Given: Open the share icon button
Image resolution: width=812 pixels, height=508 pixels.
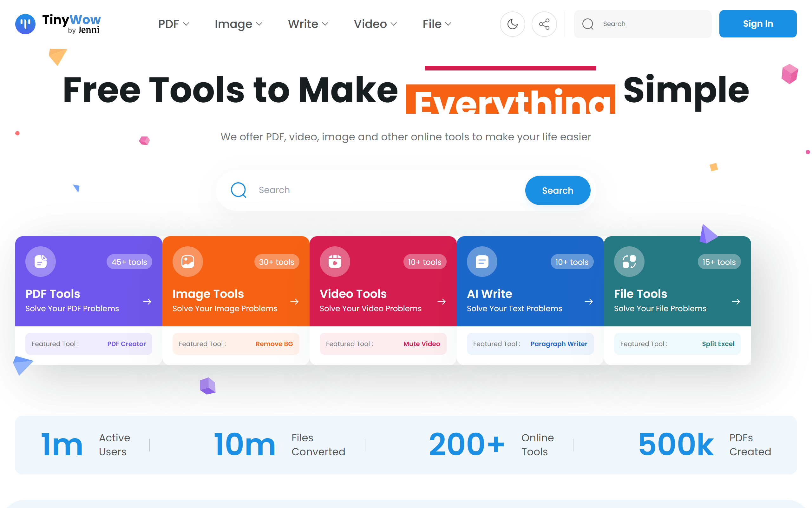Looking at the screenshot, I should [x=544, y=24].
